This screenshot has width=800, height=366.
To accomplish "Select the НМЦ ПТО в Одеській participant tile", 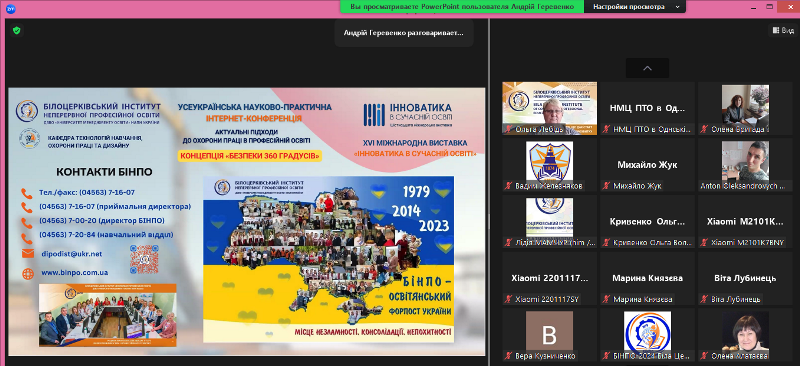I will coord(647,109).
